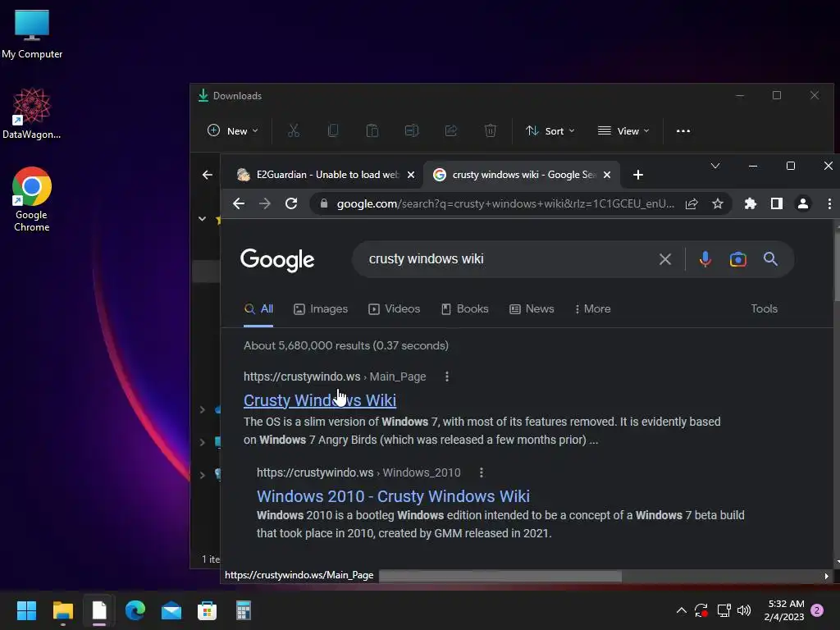Open the See more ellipsis in Downloads

pyautogui.click(x=683, y=130)
